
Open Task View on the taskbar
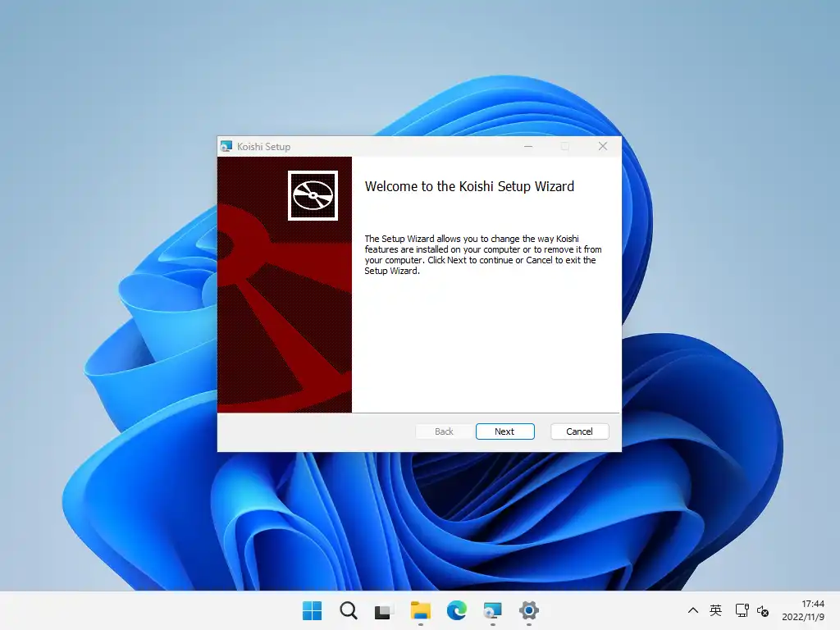[384, 610]
